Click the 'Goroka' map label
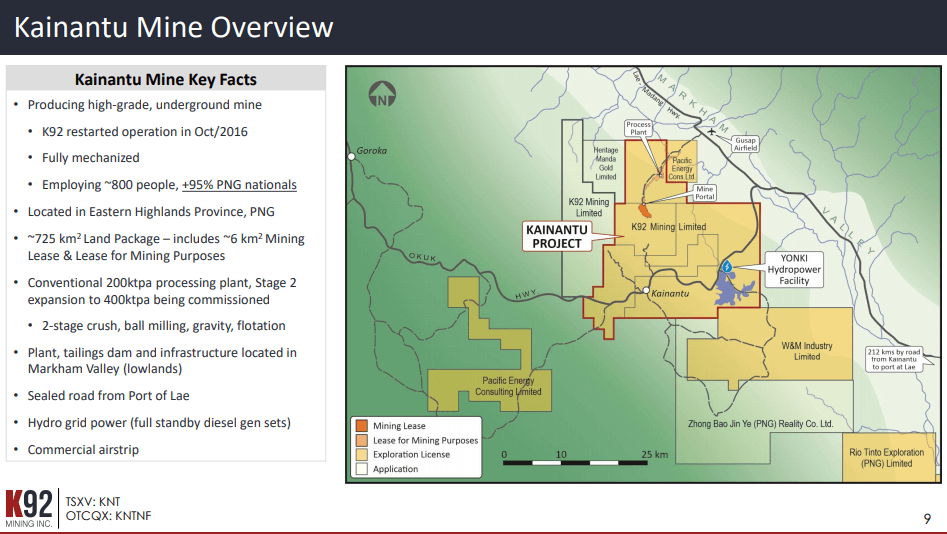947x534 pixels. point(371,150)
